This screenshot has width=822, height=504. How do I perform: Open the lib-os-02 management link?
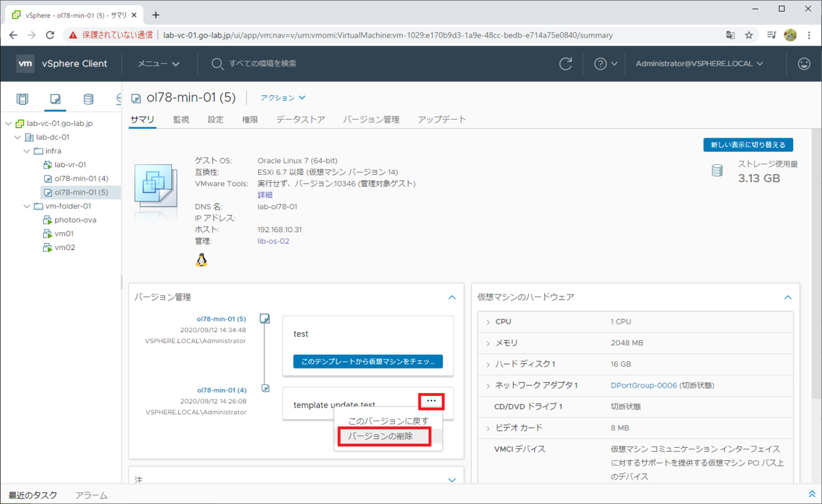pos(273,241)
